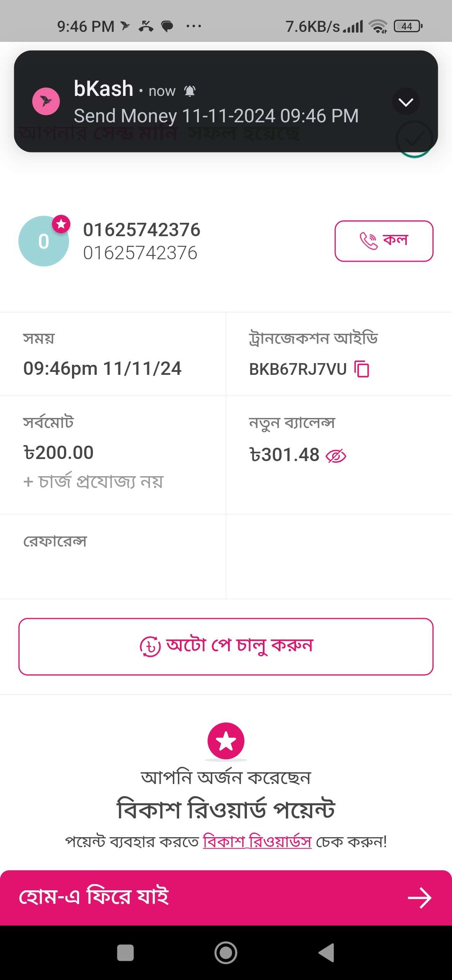This screenshot has width=452, height=980.
Task: Expand the bKash notification chevron
Action: (x=406, y=102)
